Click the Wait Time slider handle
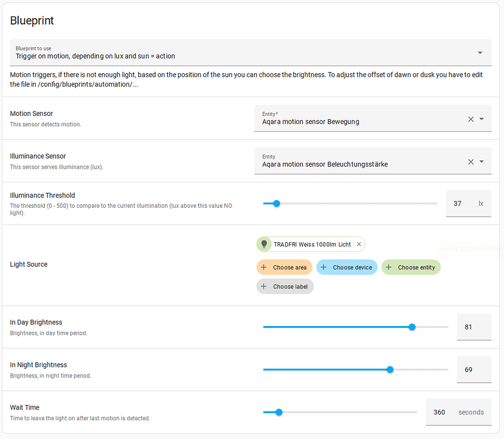Screen dimensions: 504x439 (279, 412)
